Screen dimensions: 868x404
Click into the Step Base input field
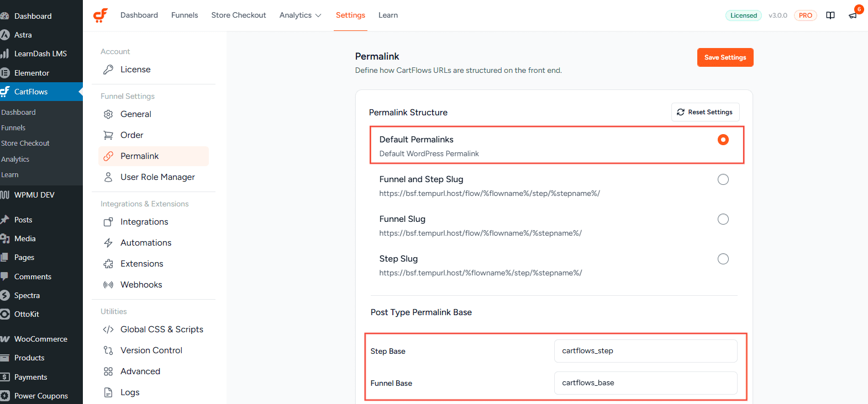(645, 351)
